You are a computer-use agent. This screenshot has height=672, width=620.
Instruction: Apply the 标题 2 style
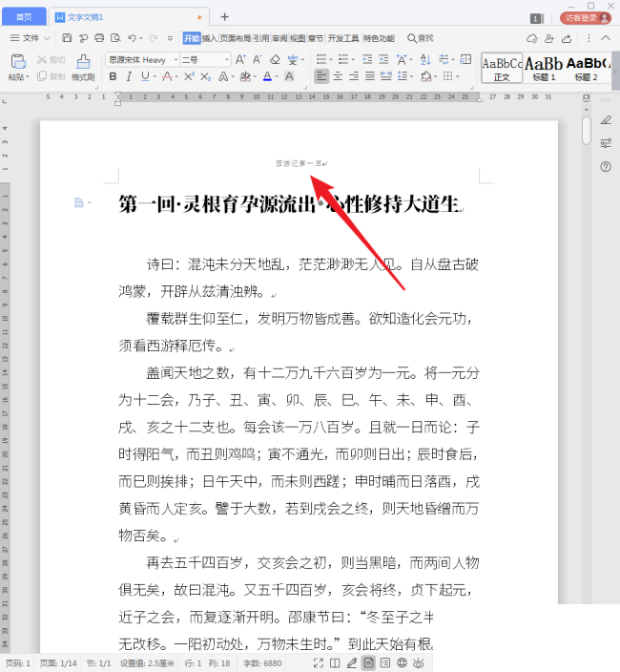tap(587, 68)
